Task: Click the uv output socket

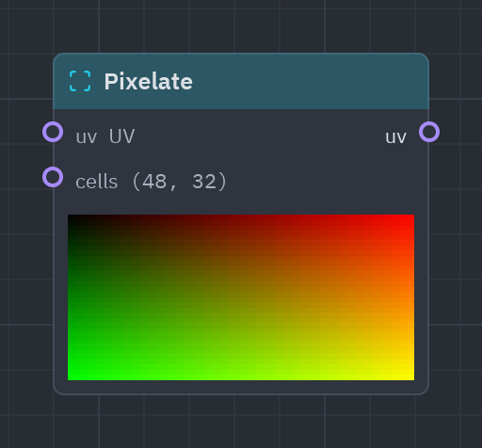Action: pyautogui.click(x=429, y=132)
